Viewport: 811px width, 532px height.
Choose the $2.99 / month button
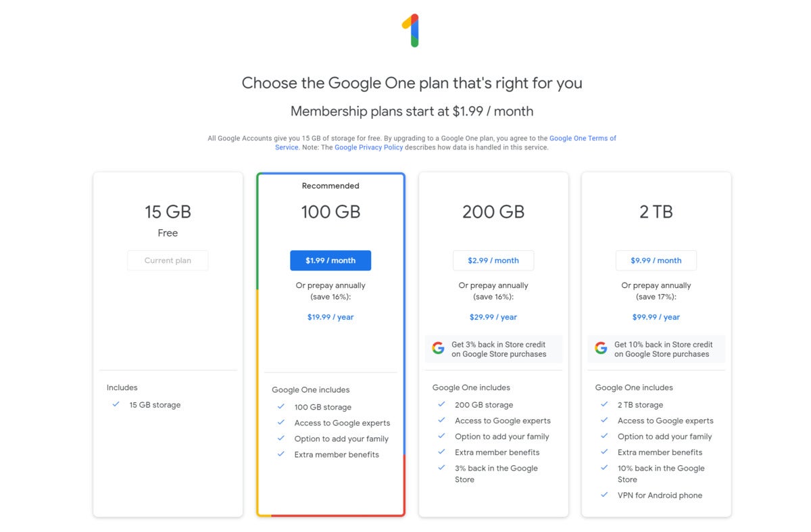point(493,260)
